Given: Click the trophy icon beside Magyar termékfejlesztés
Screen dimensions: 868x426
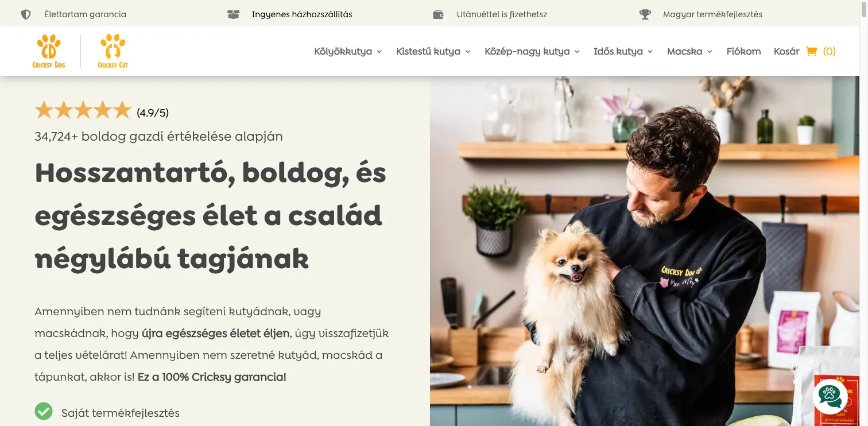Looking at the screenshot, I should click(645, 14).
